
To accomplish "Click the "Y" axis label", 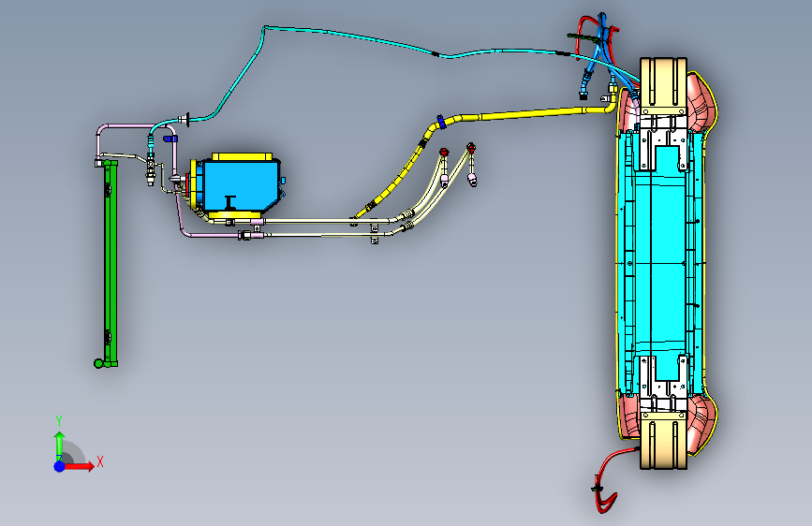I will pos(59,421).
